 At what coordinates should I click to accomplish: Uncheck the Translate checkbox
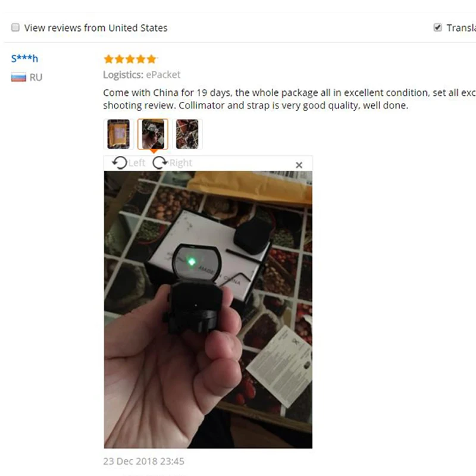point(437,27)
